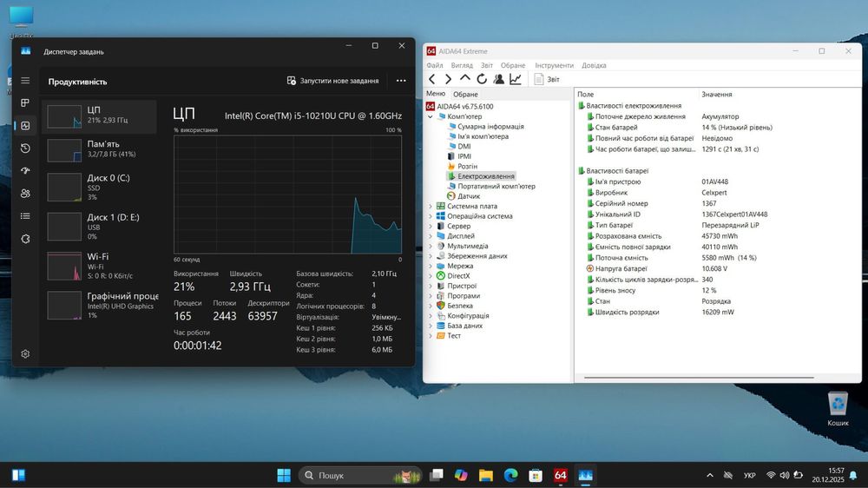This screenshot has width=868, height=488.
Task: Click AIDA64 Up level arrow
Action: (465, 79)
